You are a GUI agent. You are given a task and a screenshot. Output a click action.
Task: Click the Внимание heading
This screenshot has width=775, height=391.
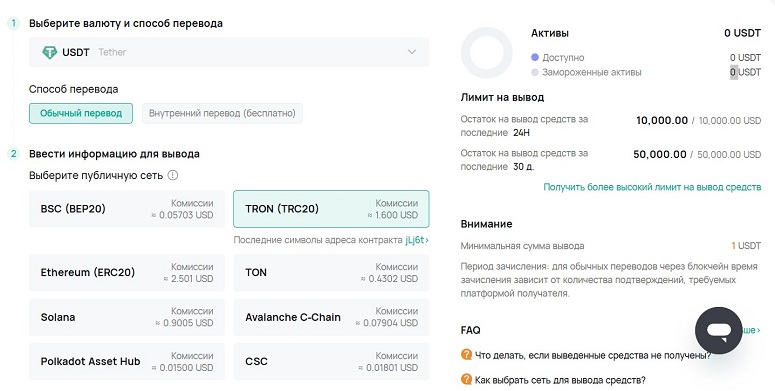(x=486, y=224)
